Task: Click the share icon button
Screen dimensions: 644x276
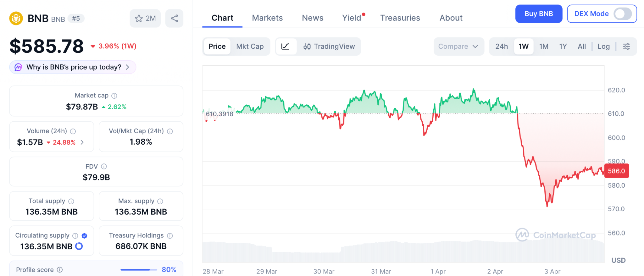Action: pyautogui.click(x=175, y=19)
